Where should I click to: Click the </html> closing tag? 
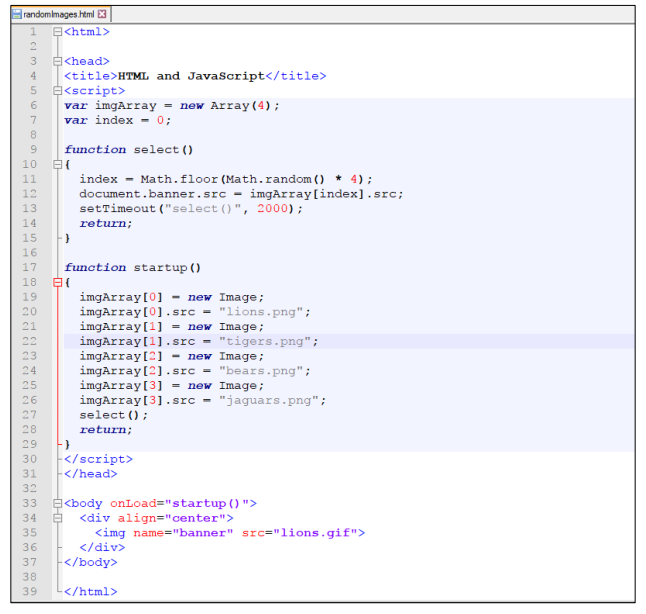[x=91, y=592]
